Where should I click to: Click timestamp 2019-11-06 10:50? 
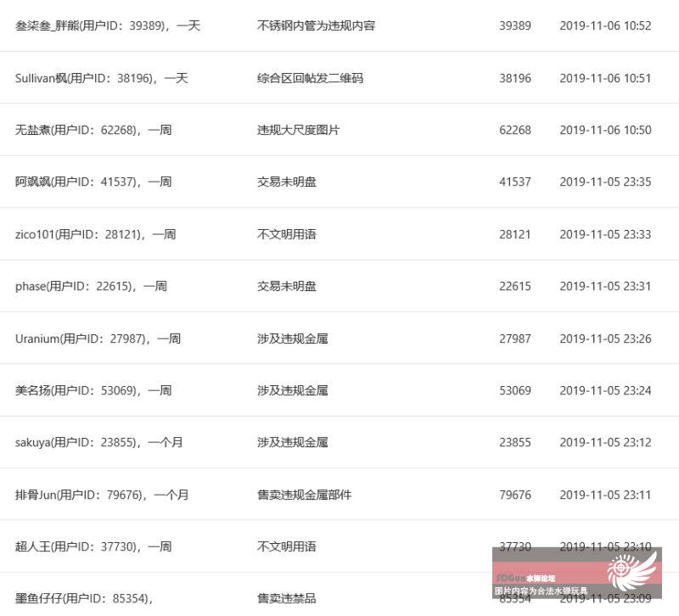pos(605,130)
